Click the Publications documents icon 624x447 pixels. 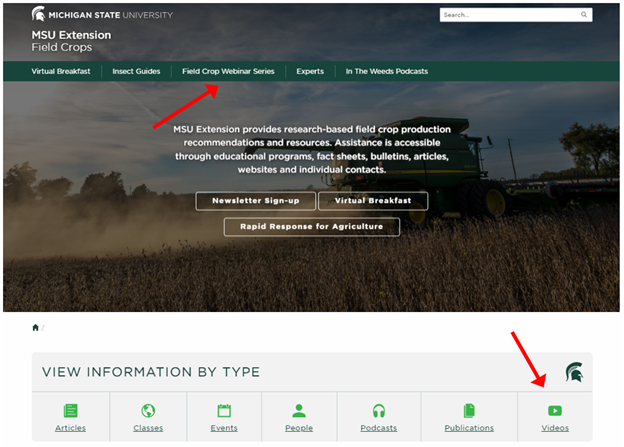pyautogui.click(x=469, y=411)
